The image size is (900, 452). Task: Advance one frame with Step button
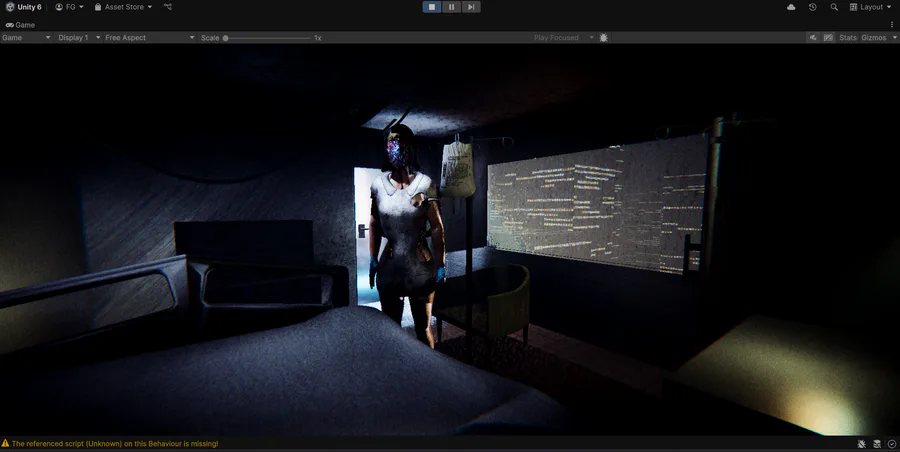pyautogui.click(x=471, y=7)
